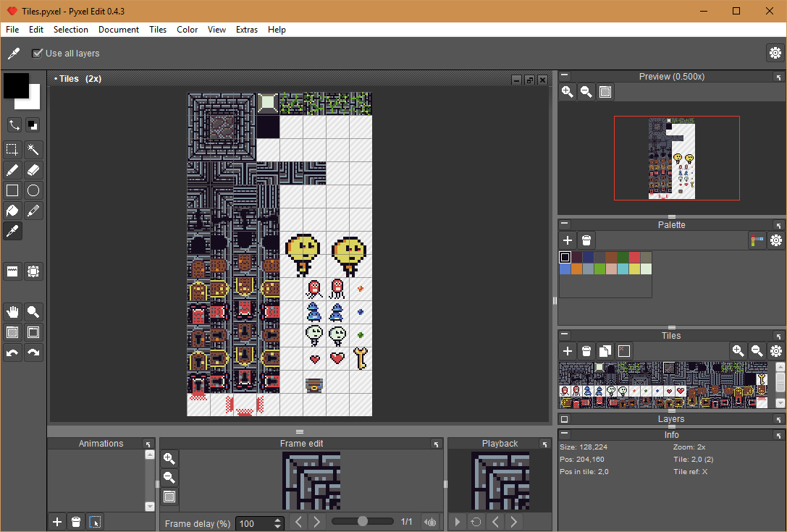Image resolution: width=787 pixels, height=532 pixels.
Task: Select the rectangle shape tool
Action: point(12,190)
